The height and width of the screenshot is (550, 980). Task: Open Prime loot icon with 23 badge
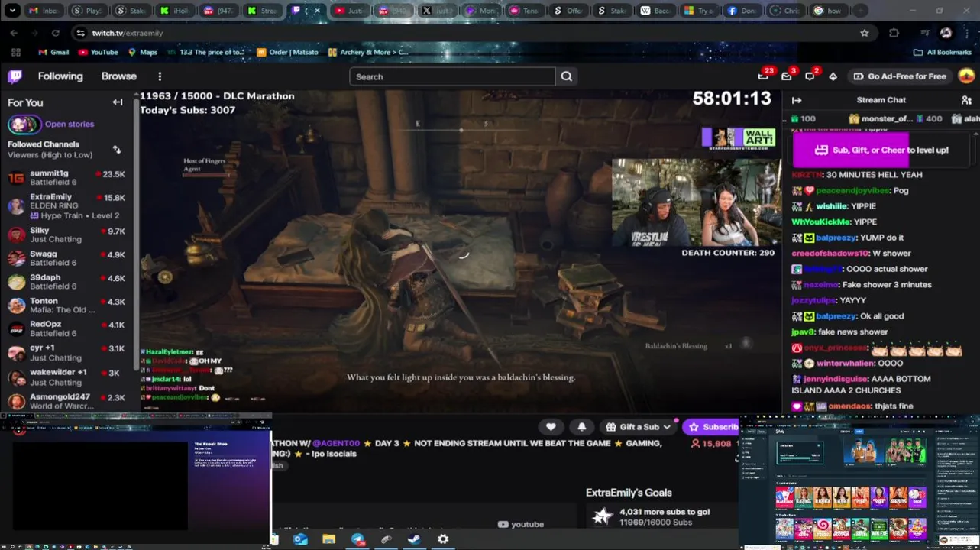763,76
